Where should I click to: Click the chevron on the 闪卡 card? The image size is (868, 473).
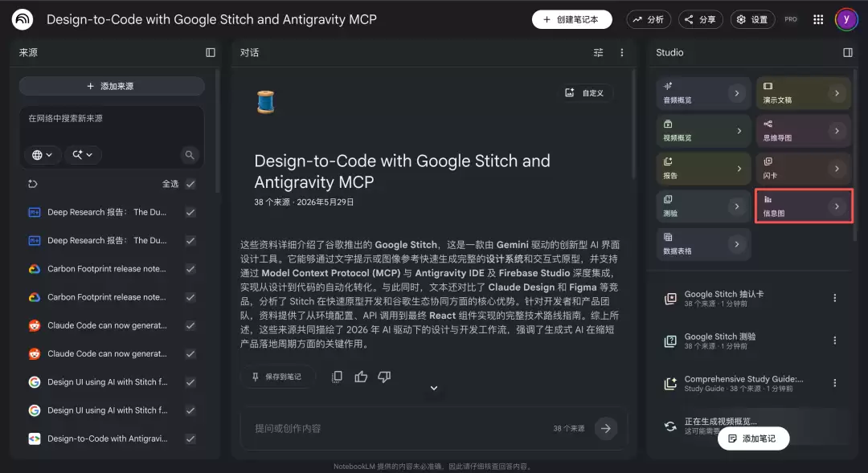click(x=837, y=168)
